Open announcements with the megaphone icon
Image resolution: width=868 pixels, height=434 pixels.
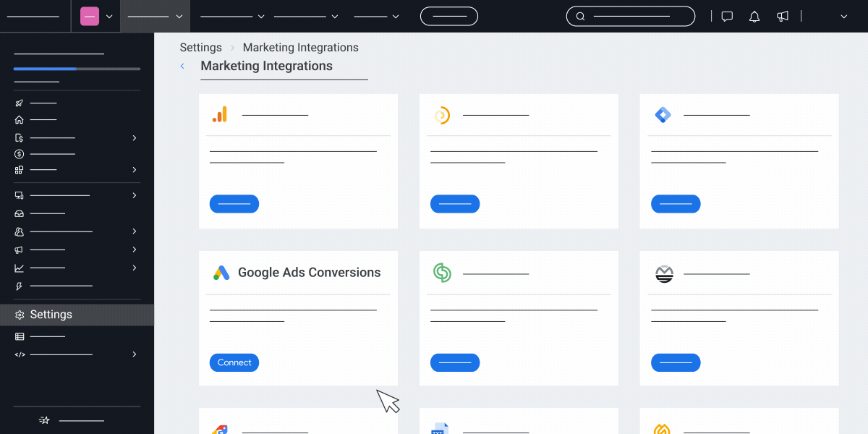tap(782, 15)
